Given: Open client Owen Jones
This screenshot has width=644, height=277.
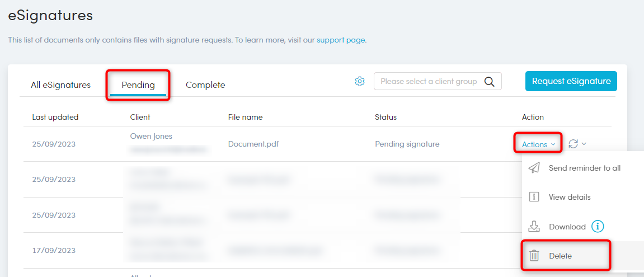Looking at the screenshot, I should tap(151, 136).
